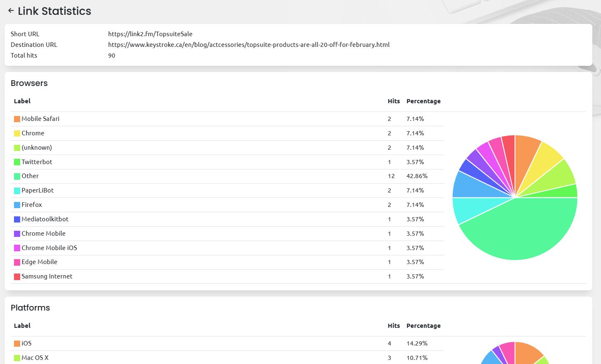This screenshot has width=601, height=364.
Task: Click the Browsers table Hits column header
Action: coord(394,101)
